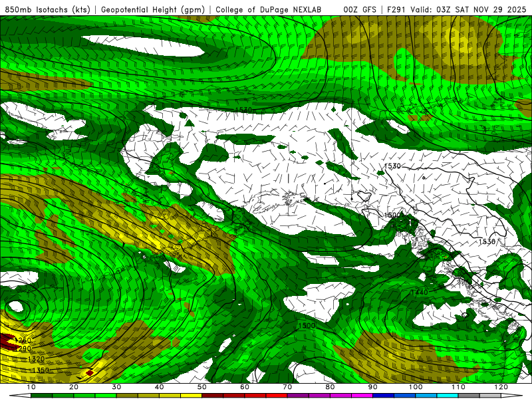Click the legend value 60
Viewport: 532px width, 399px height.
pos(245,387)
